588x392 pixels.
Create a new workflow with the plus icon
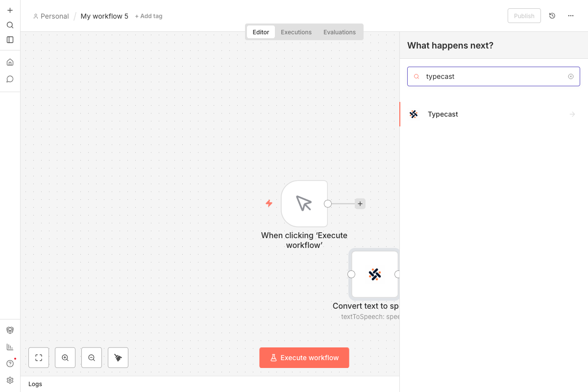(10, 10)
